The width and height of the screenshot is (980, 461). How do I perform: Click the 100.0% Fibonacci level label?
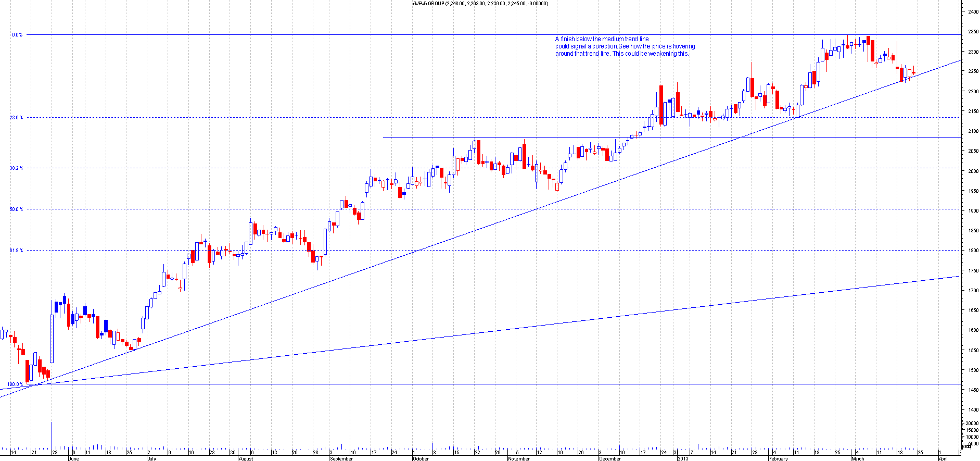tap(15, 384)
